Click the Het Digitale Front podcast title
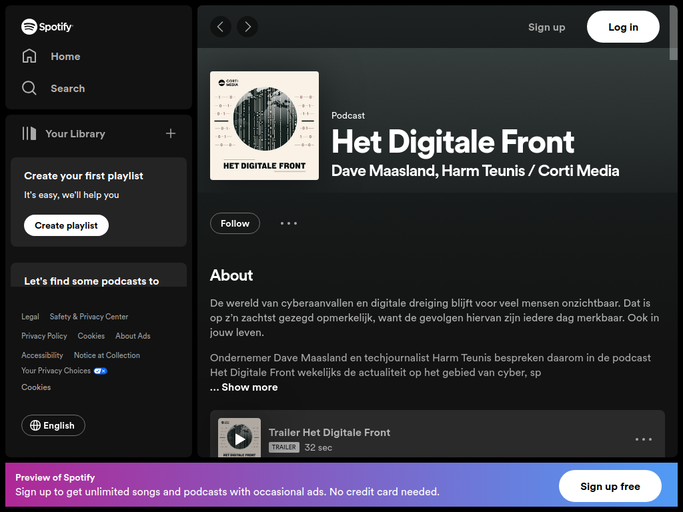 pyautogui.click(x=453, y=142)
